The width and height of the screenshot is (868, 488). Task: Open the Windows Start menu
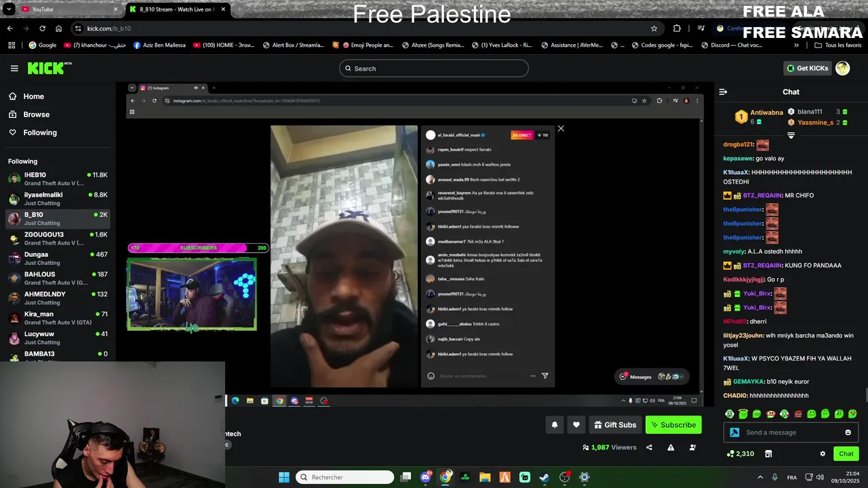[284, 477]
